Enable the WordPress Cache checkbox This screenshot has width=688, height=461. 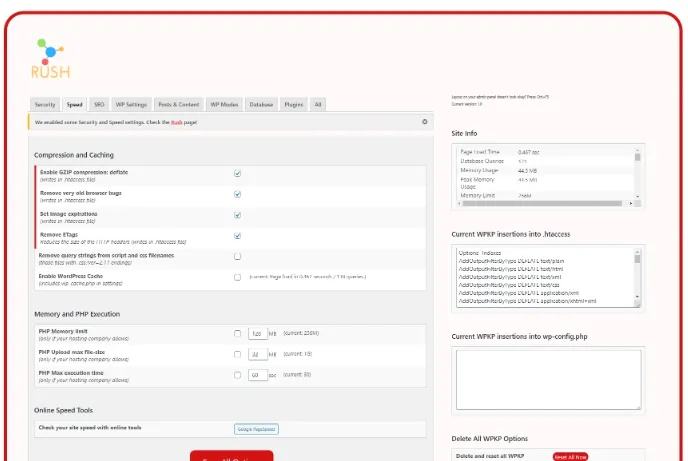238,277
